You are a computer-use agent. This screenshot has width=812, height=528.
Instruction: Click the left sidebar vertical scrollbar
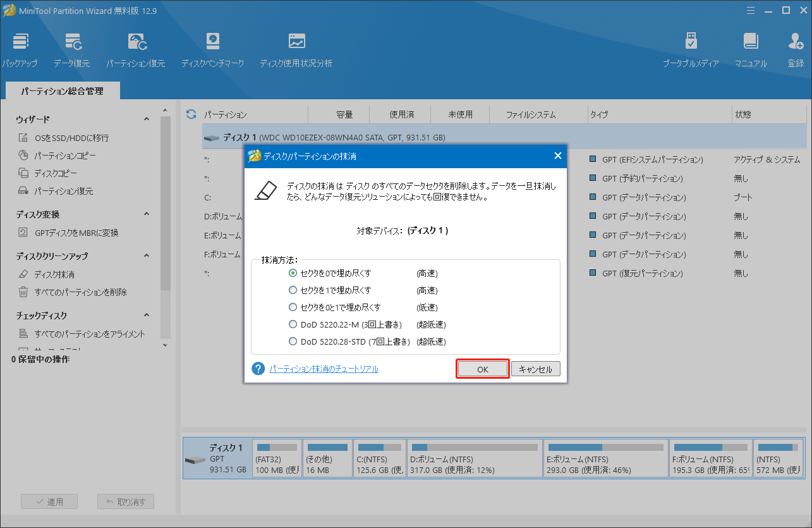tap(165, 202)
